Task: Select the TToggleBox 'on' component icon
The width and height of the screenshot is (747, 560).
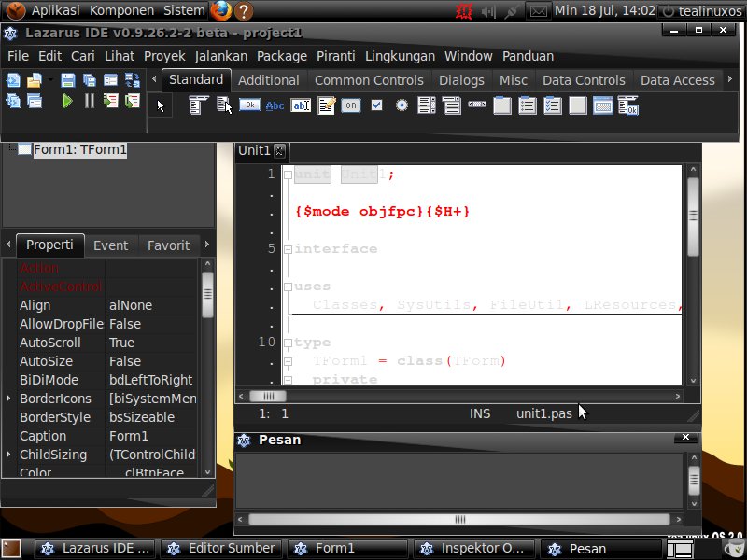Action: tap(351, 105)
